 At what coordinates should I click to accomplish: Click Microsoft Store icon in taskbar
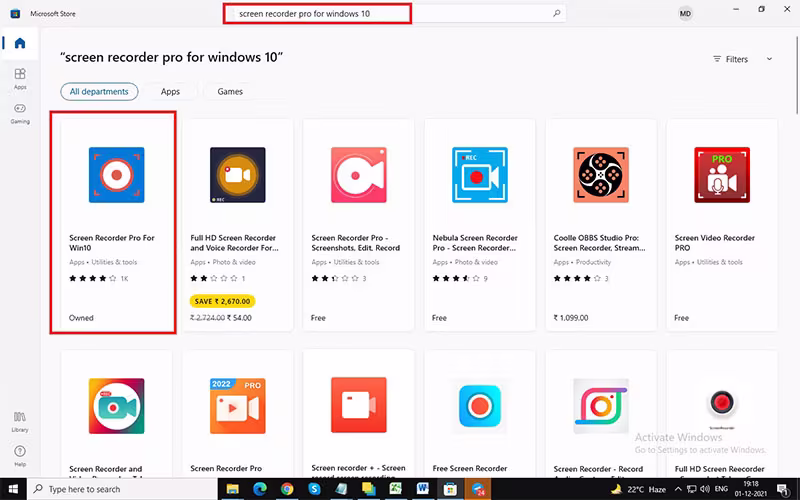pos(450,489)
